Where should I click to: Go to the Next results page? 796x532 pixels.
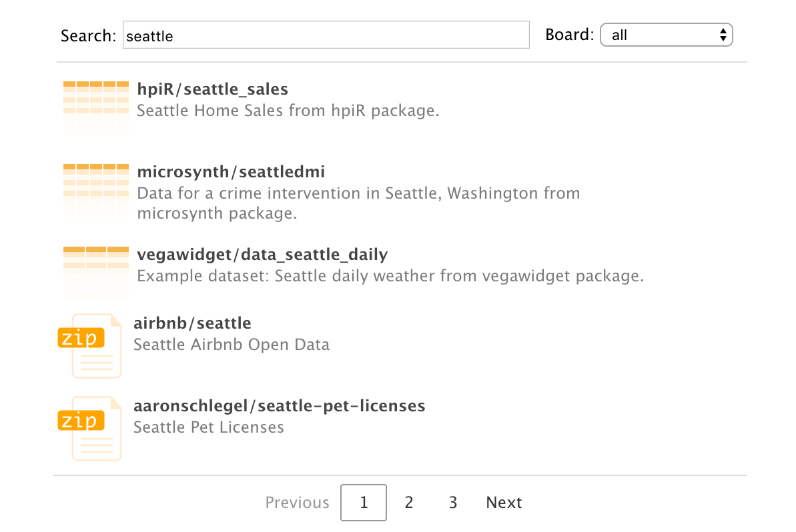(x=504, y=503)
